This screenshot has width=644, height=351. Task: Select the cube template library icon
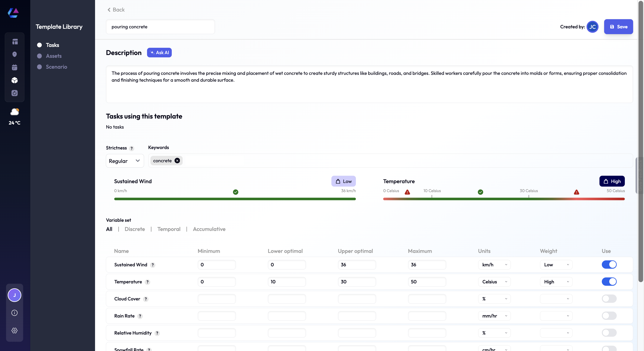[x=14, y=80]
